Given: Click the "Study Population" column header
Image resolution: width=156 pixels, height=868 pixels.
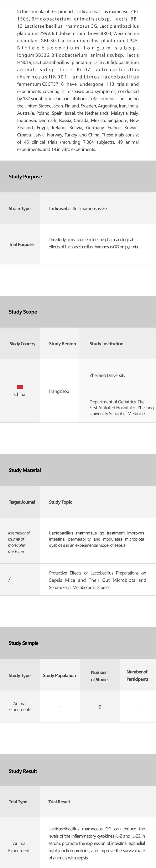Looking at the screenshot, I should pos(59,675).
